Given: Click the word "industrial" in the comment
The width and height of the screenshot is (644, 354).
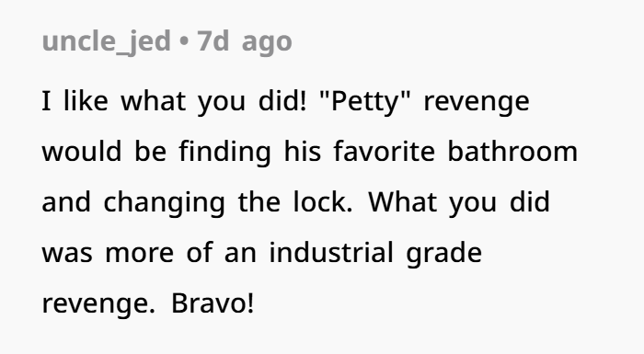Looking at the screenshot, I should [x=331, y=252].
